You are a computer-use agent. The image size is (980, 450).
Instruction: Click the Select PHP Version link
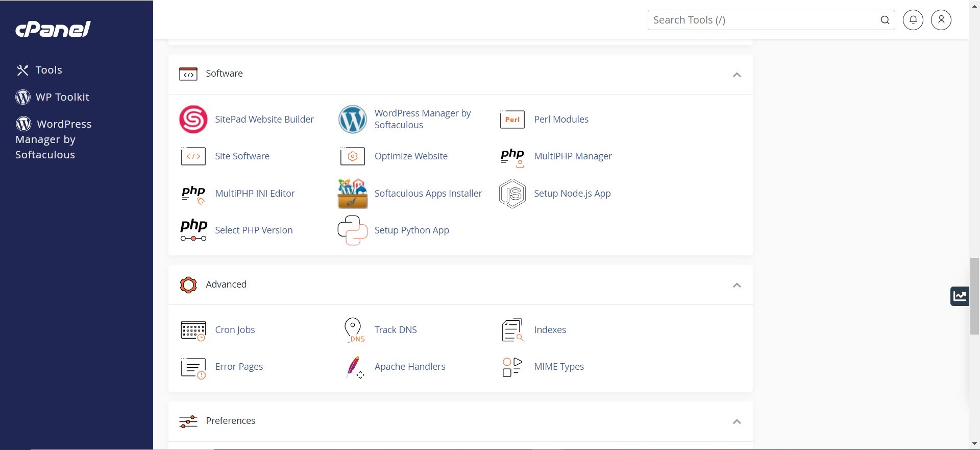pyautogui.click(x=254, y=230)
